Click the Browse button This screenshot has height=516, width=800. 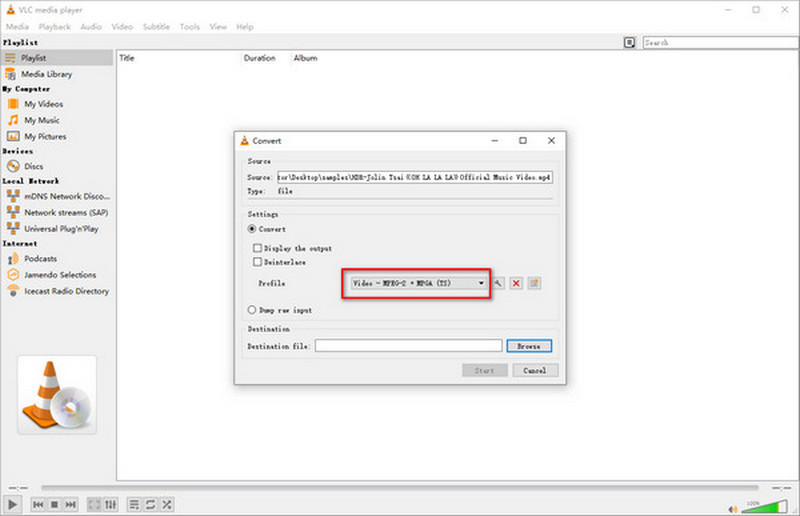click(529, 346)
